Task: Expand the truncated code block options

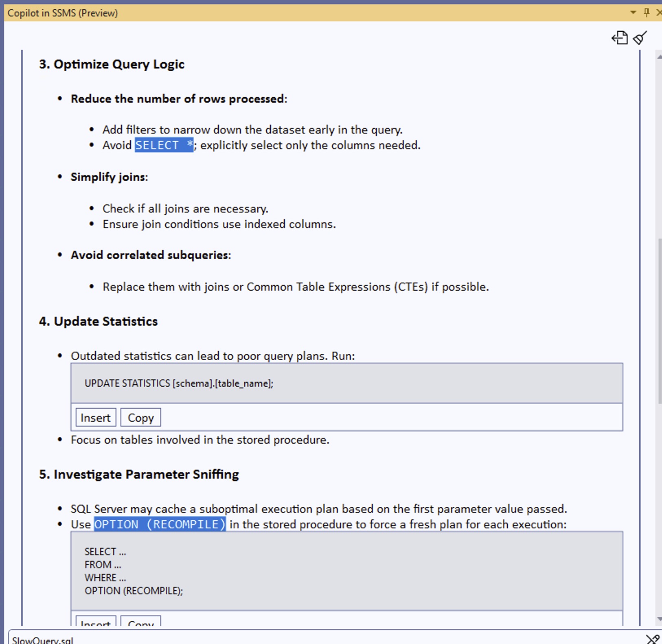Action: tap(95, 624)
